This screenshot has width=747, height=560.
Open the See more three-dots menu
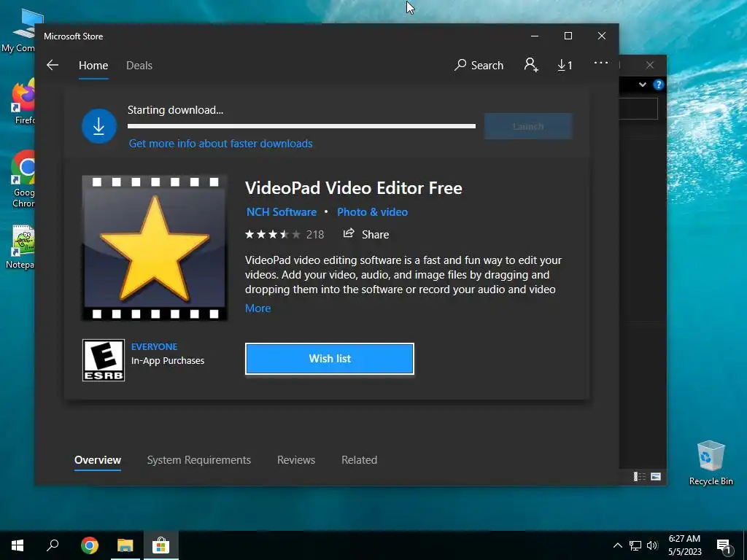coord(601,63)
